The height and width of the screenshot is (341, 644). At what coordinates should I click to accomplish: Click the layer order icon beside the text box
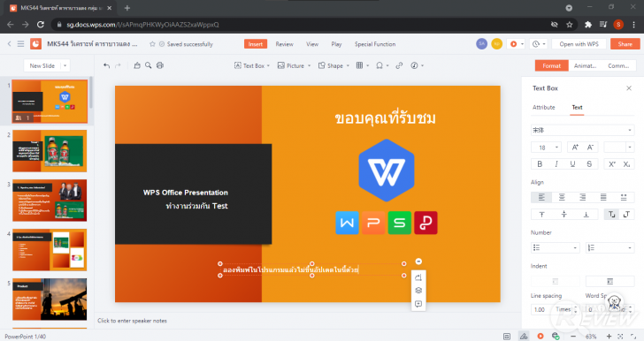pos(418,291)
